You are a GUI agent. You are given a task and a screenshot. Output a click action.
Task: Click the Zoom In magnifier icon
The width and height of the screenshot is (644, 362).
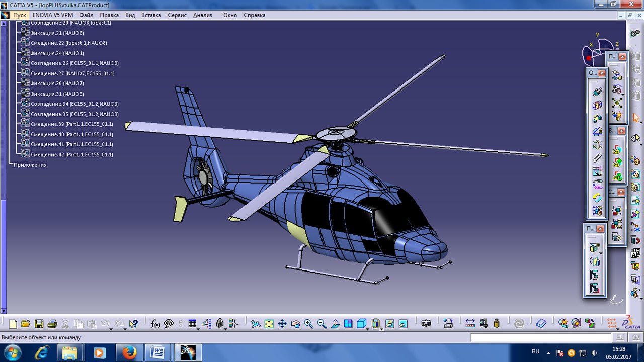pyautogui.click(x=308, y=324)
